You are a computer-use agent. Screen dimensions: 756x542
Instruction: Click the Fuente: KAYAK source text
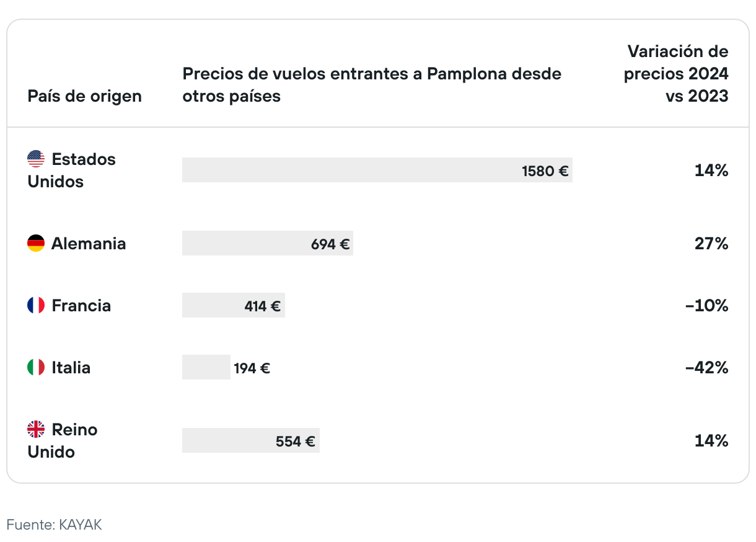[54, 525]
